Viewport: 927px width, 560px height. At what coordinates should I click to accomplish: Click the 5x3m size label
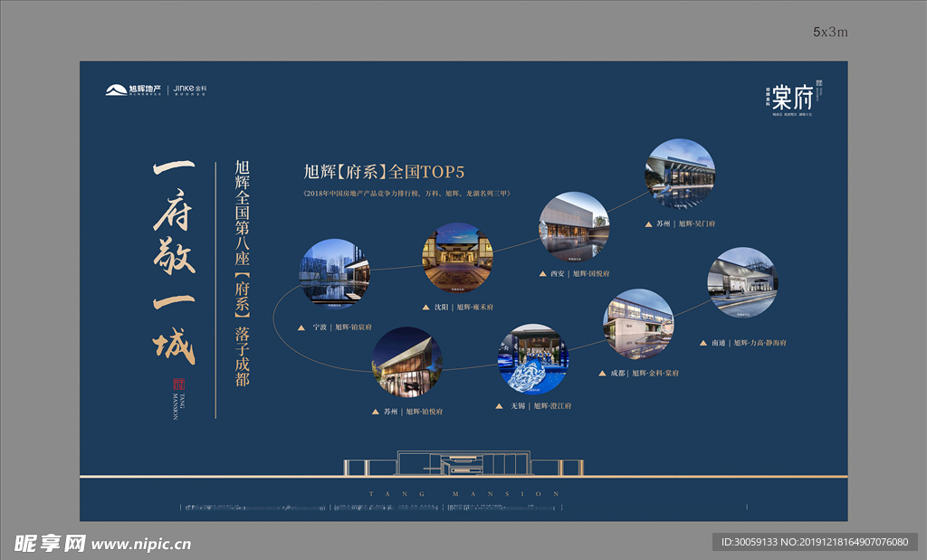click(830, 32)
